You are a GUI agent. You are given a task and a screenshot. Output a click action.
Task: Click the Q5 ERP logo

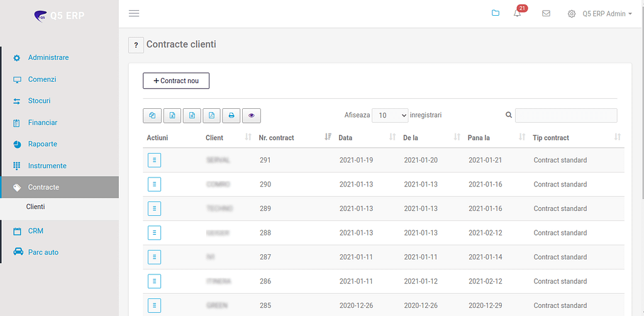tap(60, 16)
